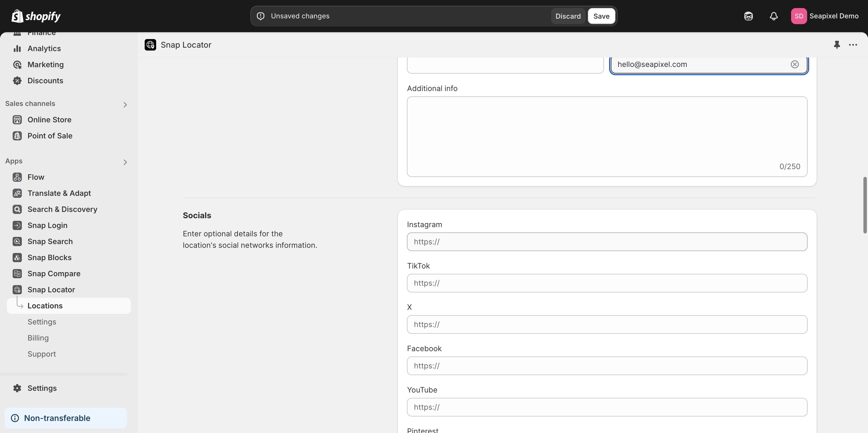The height and width of the screenshot is (433, 868).
Task: Open notifications bell
Action: pos(773,16)
